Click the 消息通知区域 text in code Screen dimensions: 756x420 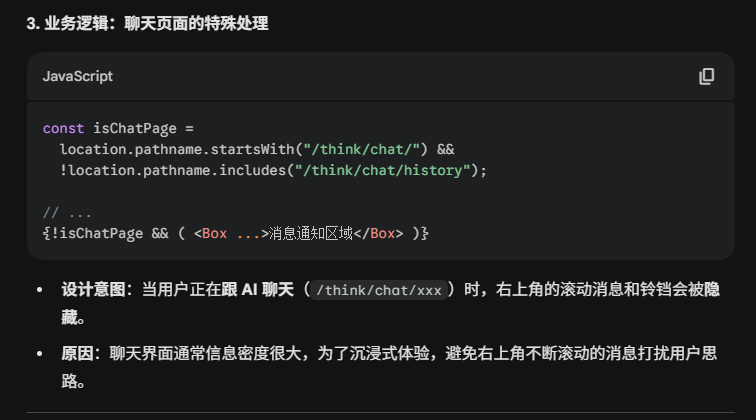(311, 233)
